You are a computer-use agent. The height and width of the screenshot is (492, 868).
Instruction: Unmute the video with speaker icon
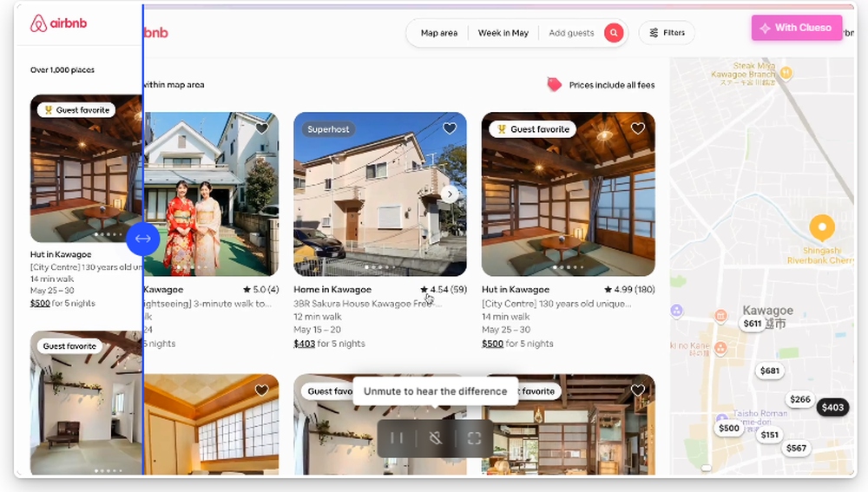coord(436,438)
